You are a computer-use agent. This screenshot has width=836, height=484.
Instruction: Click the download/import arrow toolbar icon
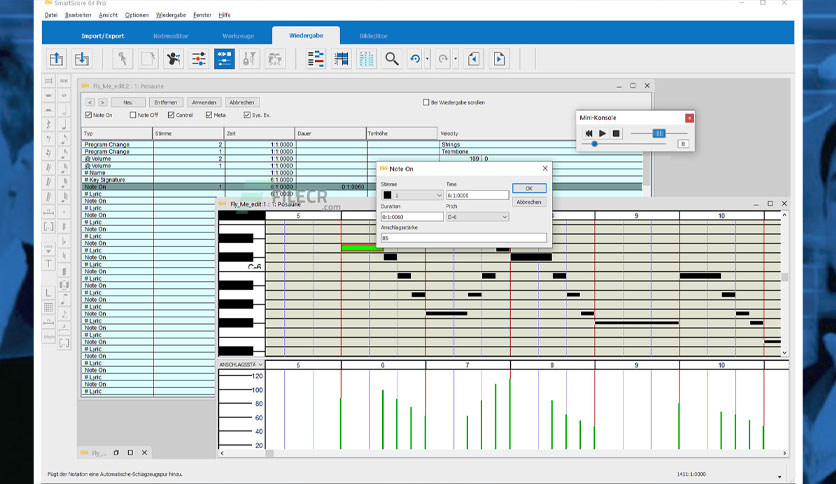tap(82, 59)
